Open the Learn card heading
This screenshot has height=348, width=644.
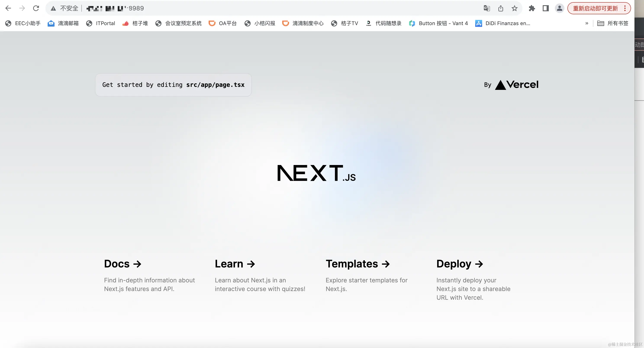[x=235, y=264]
